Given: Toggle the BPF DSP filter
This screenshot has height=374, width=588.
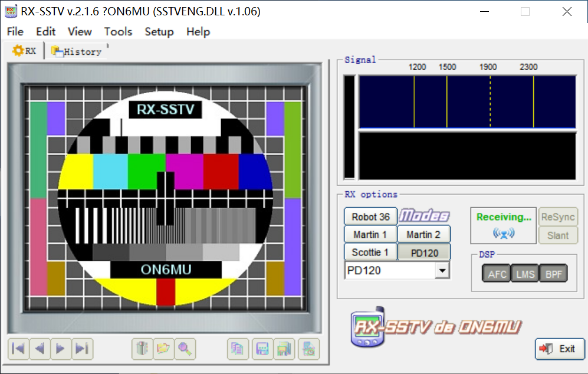Looking at the screenshot, I should (x=554, y=274).
